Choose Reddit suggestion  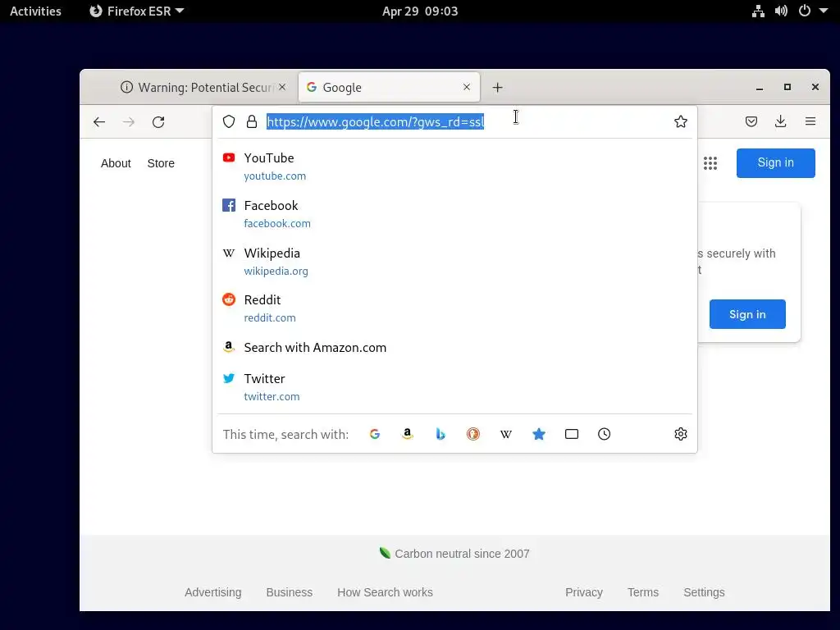[x=454, y=308]
